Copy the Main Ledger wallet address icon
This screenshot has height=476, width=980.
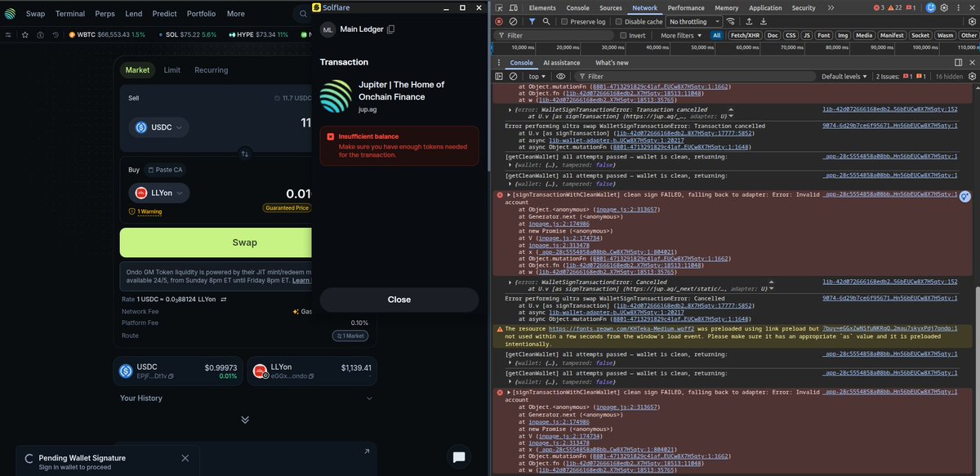pyautogui.click(x=391, y=29)
